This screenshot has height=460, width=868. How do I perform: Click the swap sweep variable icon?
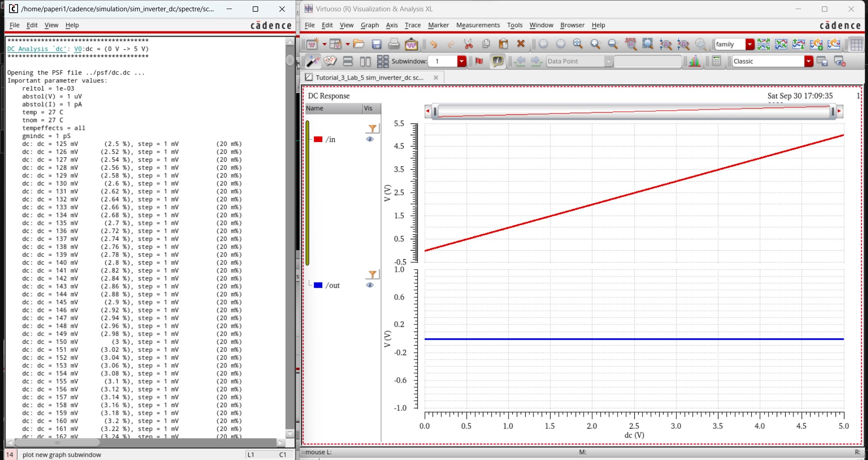pos(799,44)
